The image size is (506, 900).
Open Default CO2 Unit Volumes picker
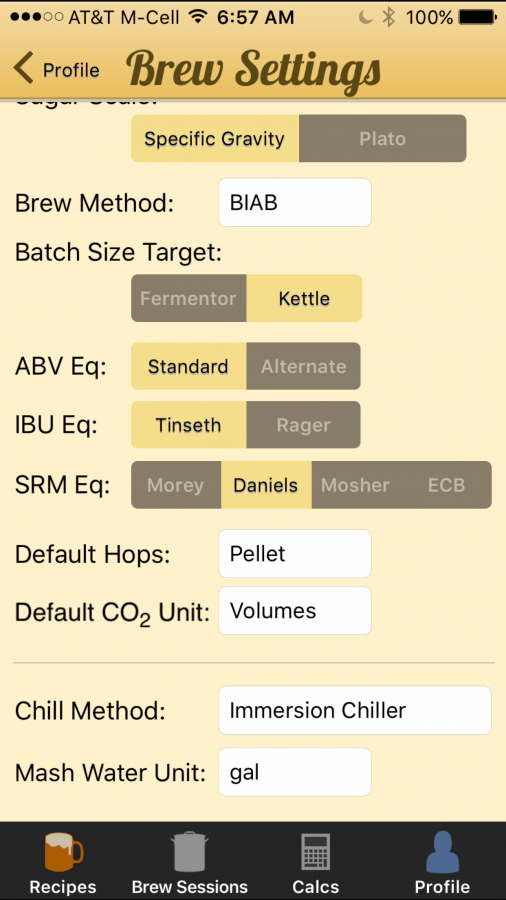pos(295,611)
